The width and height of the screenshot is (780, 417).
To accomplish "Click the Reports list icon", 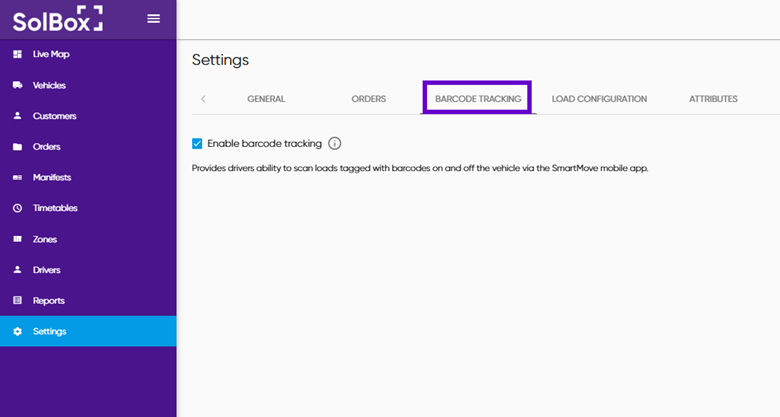I will pyautogui.click(x=17, y=301).
